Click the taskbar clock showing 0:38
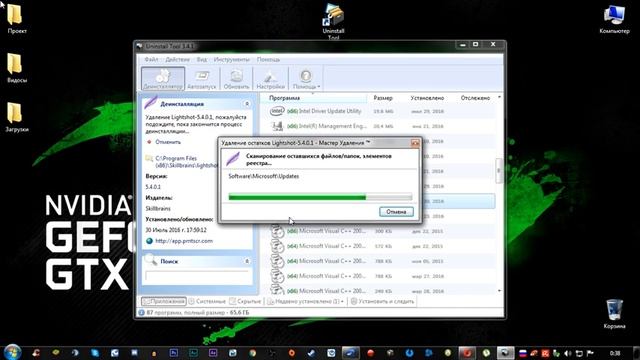Screen dimensions: 640x360 (615, 353)
